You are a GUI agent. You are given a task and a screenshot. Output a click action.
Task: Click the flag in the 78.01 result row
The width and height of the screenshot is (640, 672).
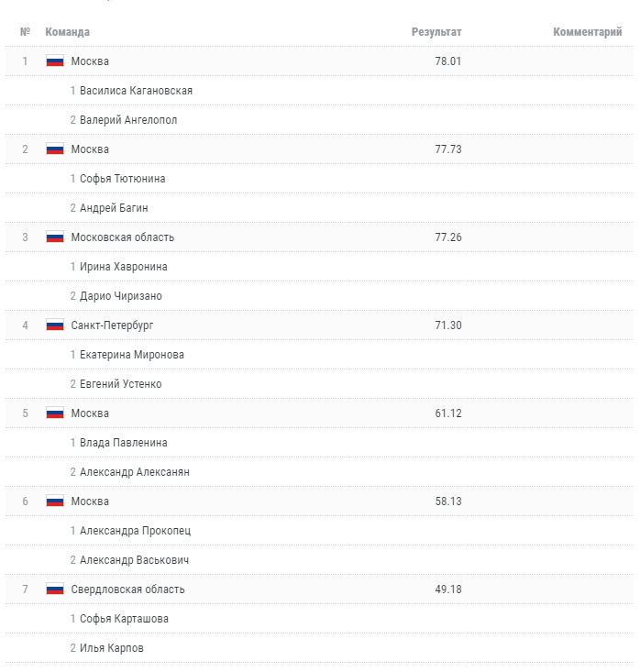click(54, 61)
